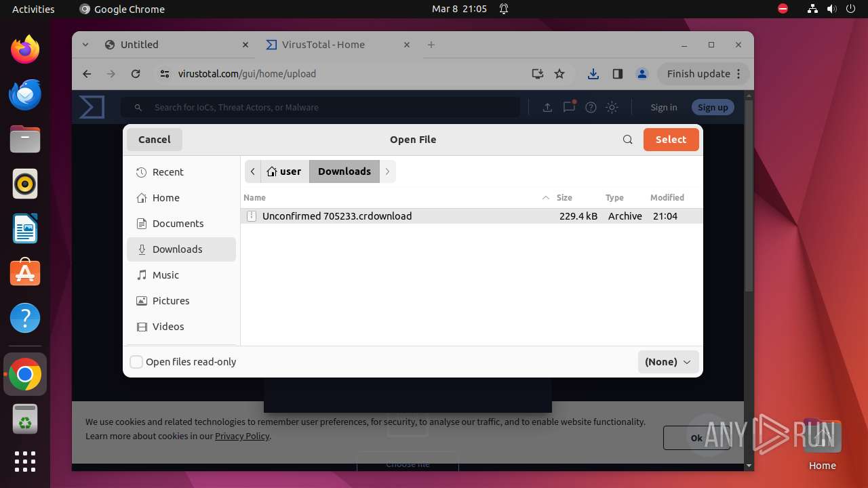Click the path bar right arrow
Viewport: 868px width, 488px height.
[387, 171]
